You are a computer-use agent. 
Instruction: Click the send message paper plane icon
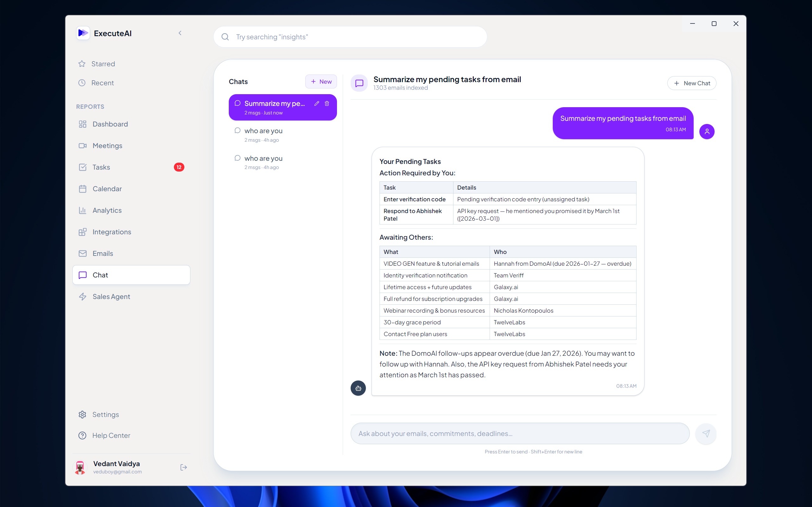706,433
